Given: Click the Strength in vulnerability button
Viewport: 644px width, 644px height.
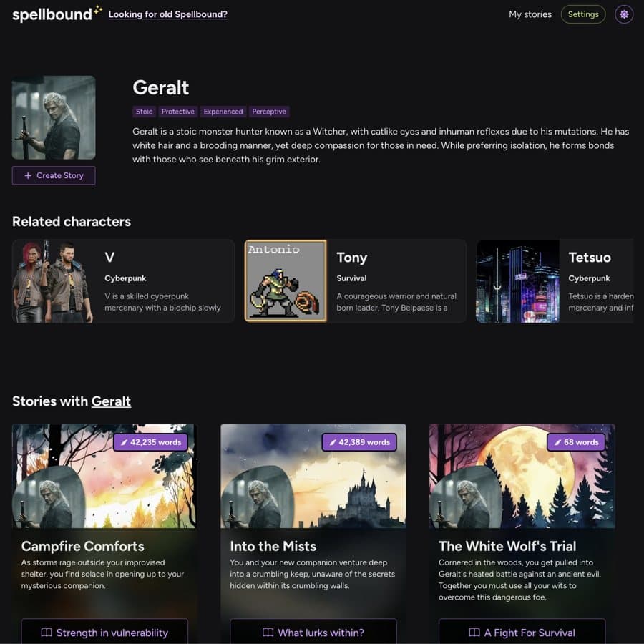Looking at the screenshot, I should click(x=104, y=631).
